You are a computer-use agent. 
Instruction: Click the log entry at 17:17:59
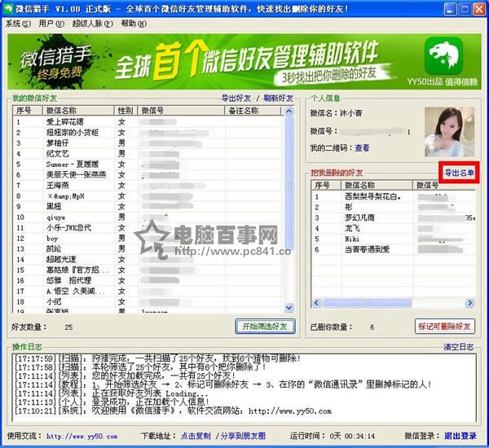[x=157, y=358]
